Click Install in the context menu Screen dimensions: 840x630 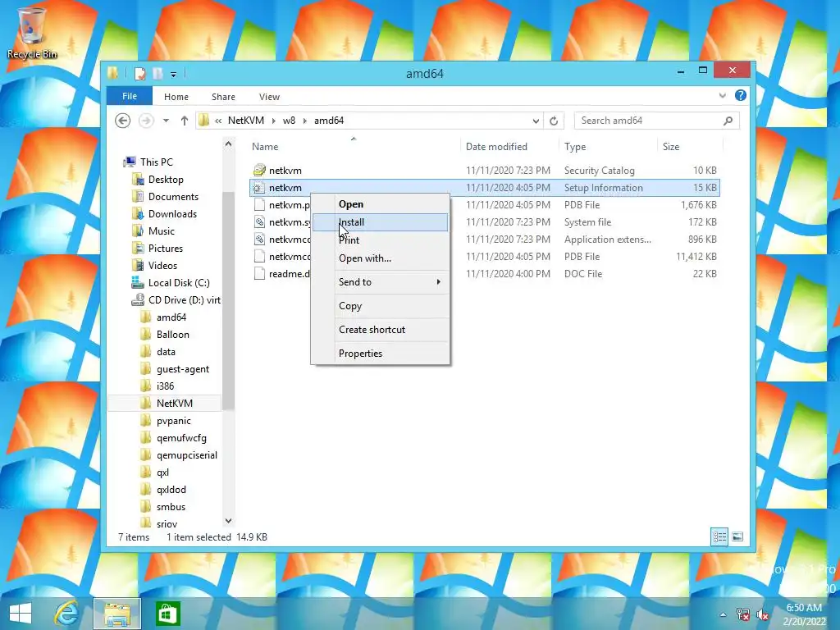[380, 222]
